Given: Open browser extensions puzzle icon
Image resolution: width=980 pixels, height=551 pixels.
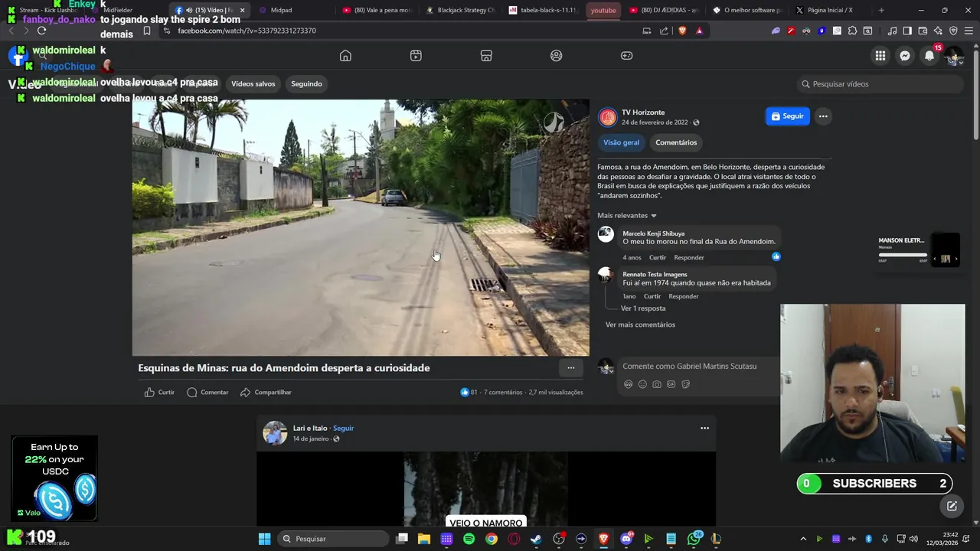Looking at the screenshot, I should pyautogui.click(x=852, y=31).
